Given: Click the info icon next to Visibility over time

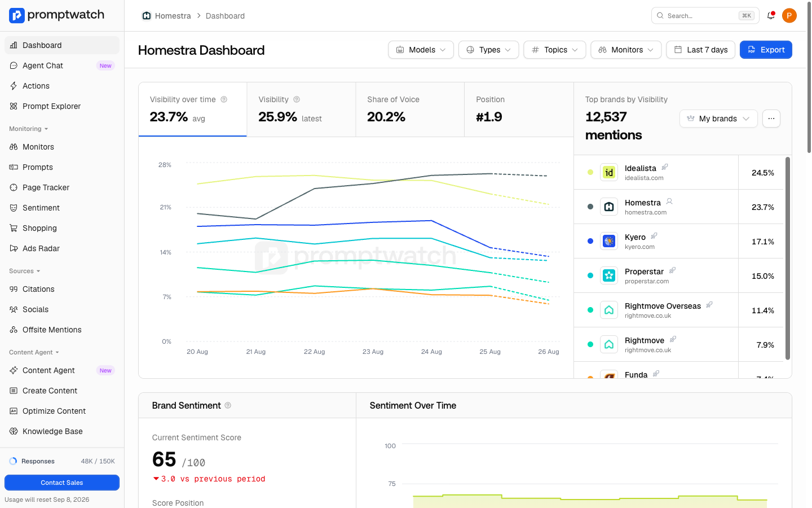Looking at the screenshot, I should [224, 99].
